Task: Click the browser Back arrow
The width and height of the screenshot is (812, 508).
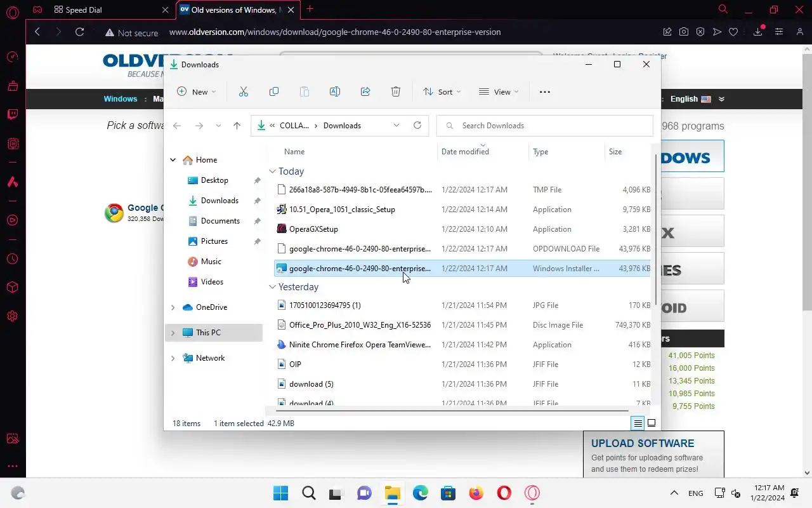Action: 37,32
